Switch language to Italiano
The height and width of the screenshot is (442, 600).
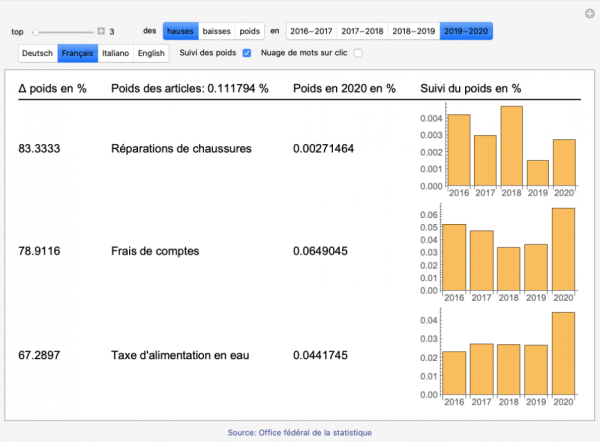tap(115, 53)
